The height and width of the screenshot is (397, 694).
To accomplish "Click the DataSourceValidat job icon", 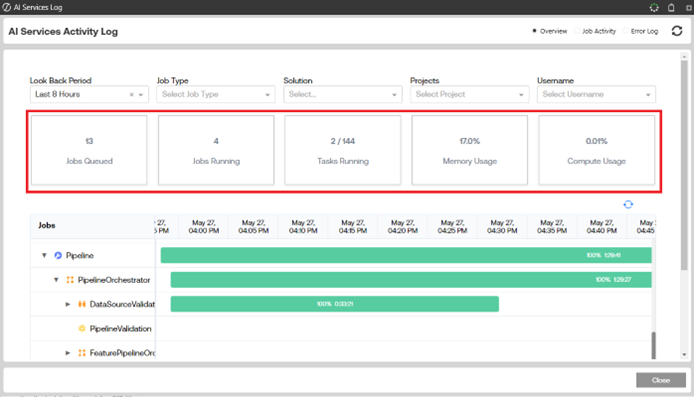I will pyautogui.click(x=82, y=304).
